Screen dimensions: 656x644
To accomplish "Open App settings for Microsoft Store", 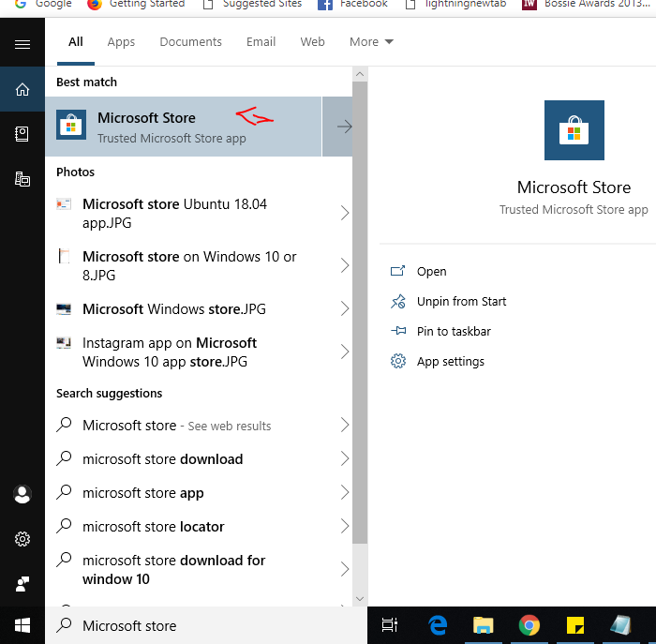I will tap(450, 362).
